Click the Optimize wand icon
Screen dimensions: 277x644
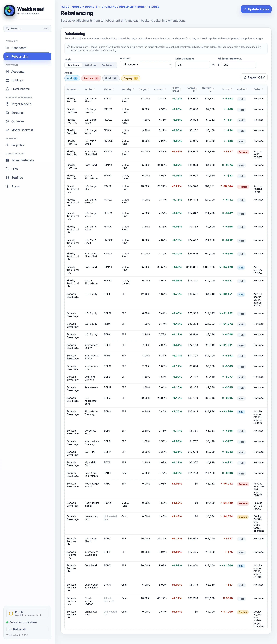coord(8,121)
